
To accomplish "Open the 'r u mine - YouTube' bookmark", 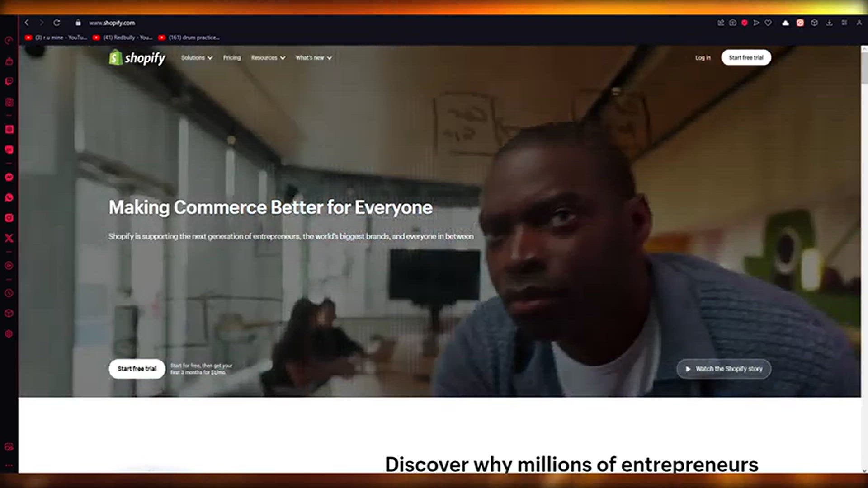I will (x=56, y=38).
